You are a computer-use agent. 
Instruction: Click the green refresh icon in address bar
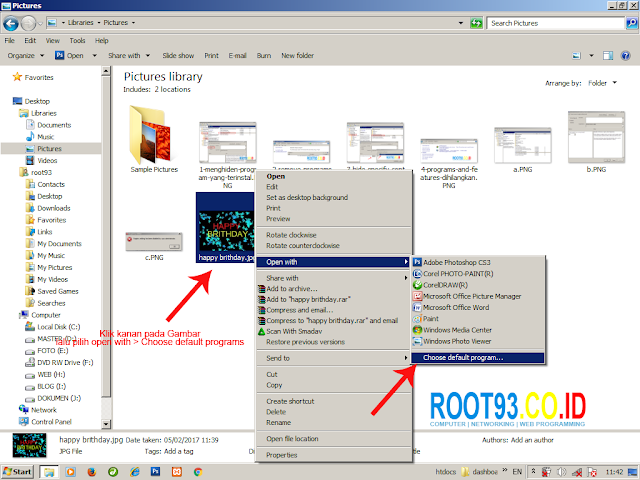pyautogui.click(x=476, y=23)
